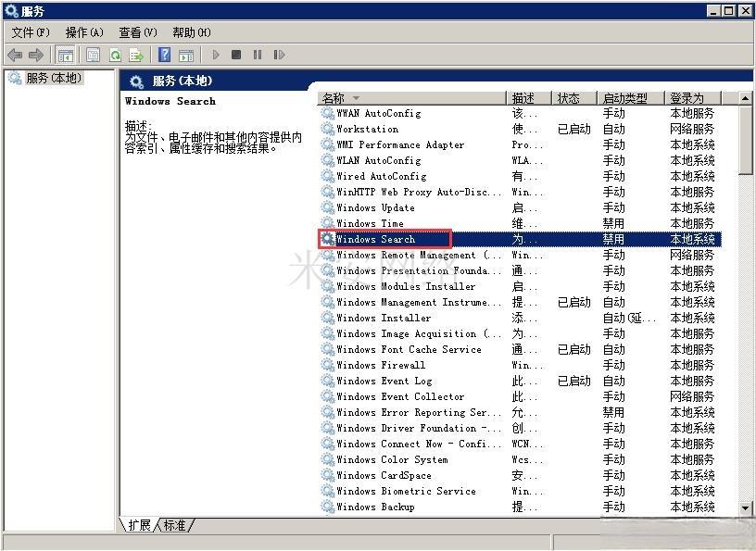Restart the service using the restart icon
Viewport: 756px width, 551px height.
click(x=279, y=55)
